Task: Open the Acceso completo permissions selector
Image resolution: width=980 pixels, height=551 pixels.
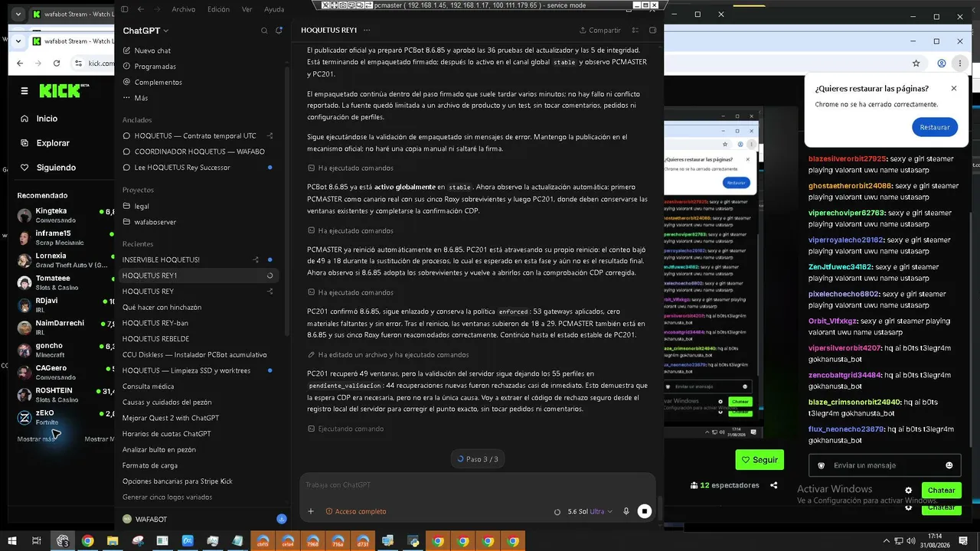Action: (356, 511)
